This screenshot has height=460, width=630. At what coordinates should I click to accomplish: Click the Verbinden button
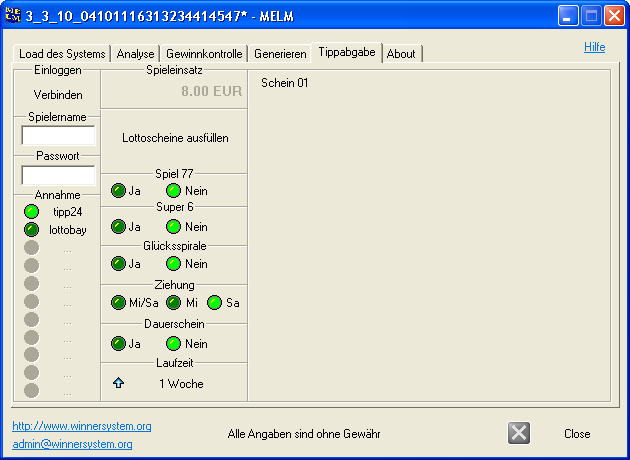[x=58, y=95]
